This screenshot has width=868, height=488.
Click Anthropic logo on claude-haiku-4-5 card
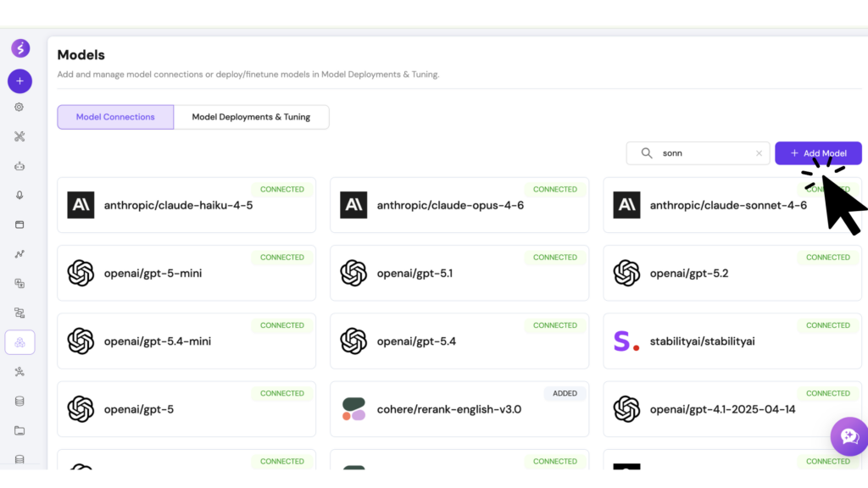point(81,205)
